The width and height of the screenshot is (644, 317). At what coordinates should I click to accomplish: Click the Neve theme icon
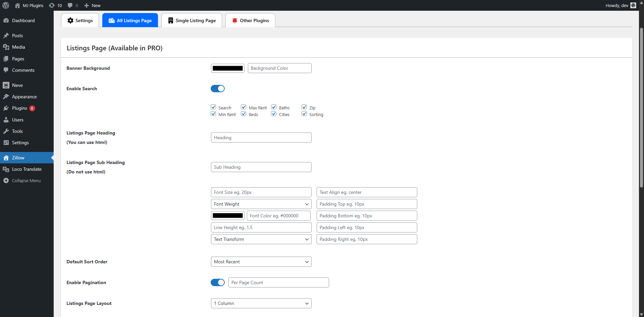pyautogui.click(x=6, y=85)
